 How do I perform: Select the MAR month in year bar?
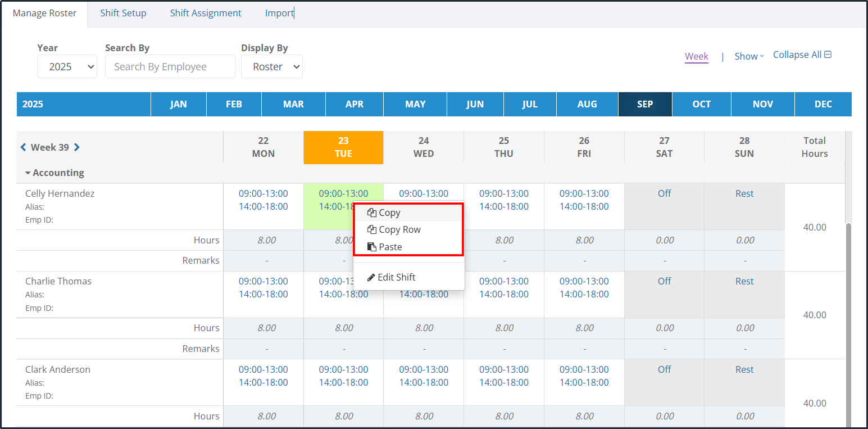293,104
